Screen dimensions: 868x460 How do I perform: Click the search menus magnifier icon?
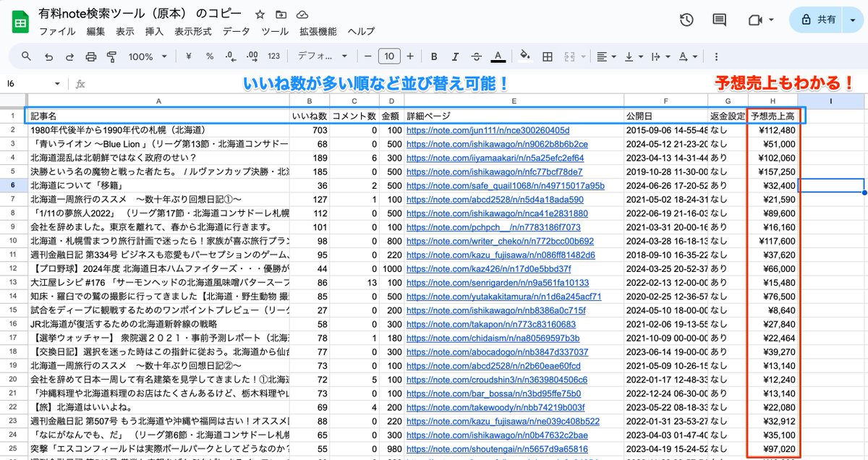coord(27,56)
